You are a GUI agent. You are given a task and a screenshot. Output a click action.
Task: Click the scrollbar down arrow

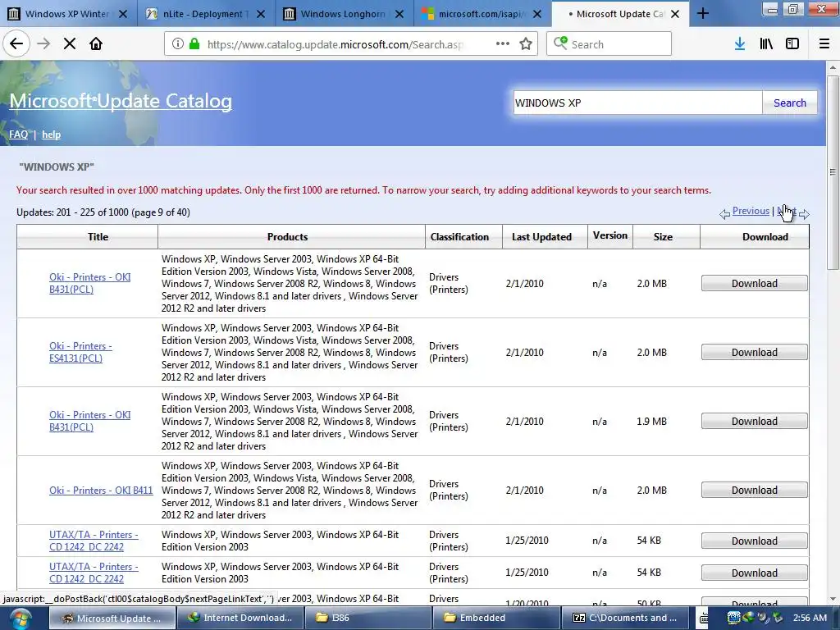[833, 599]
